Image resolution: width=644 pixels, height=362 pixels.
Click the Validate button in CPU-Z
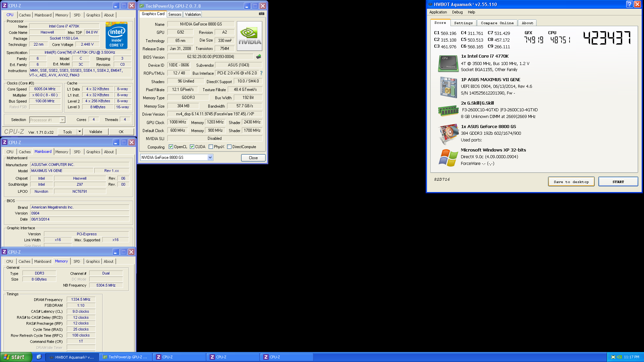point(96,132)
